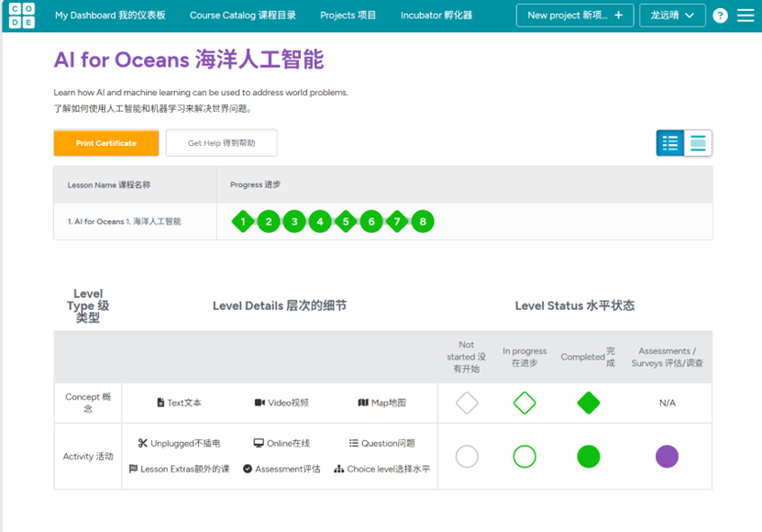This screenshot has width=762, height=532.
Task: Click the Completed 完成 column header
Action: point(588,357)
